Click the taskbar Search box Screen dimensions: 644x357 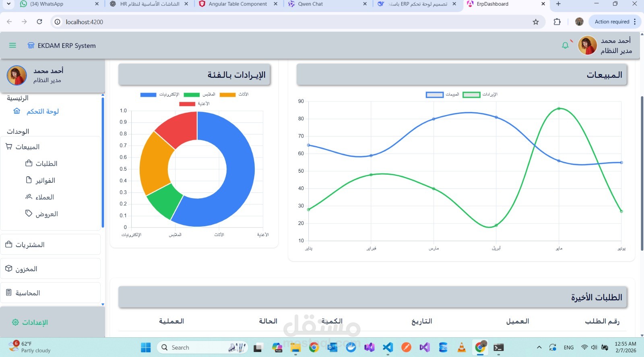202,347
